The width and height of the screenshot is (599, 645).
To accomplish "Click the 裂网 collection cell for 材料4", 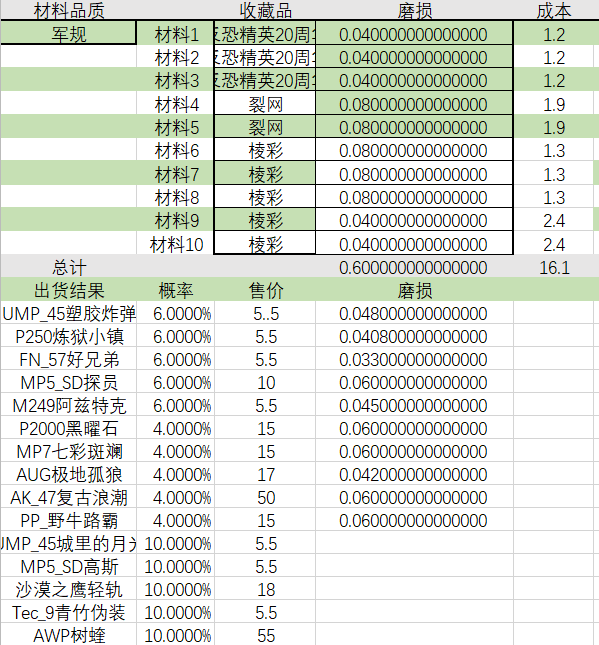I will pyautogui.click(x=265, y=104).
